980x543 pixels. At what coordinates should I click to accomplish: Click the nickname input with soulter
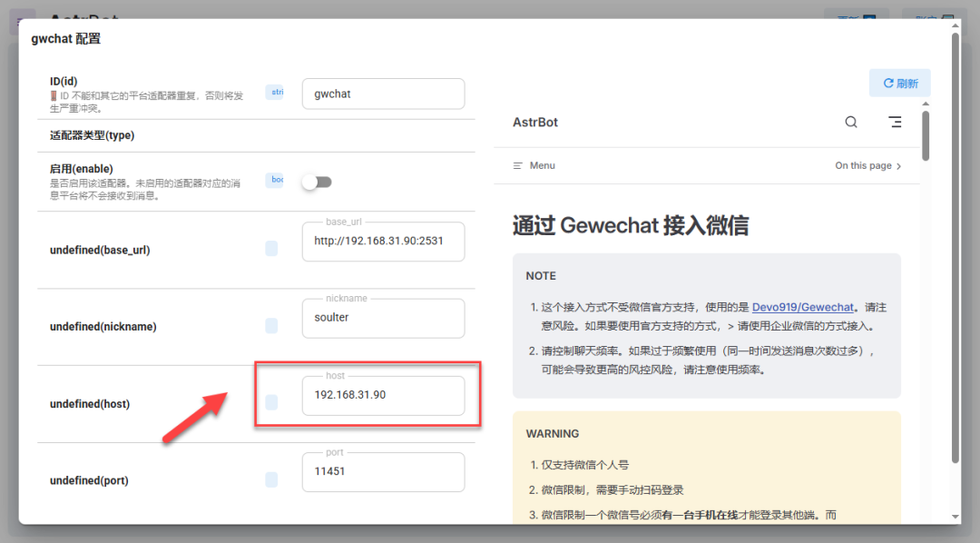(383, 318)
